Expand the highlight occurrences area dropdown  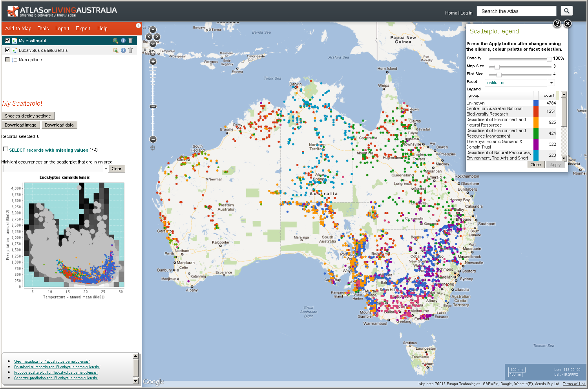(x=106, y=169)
